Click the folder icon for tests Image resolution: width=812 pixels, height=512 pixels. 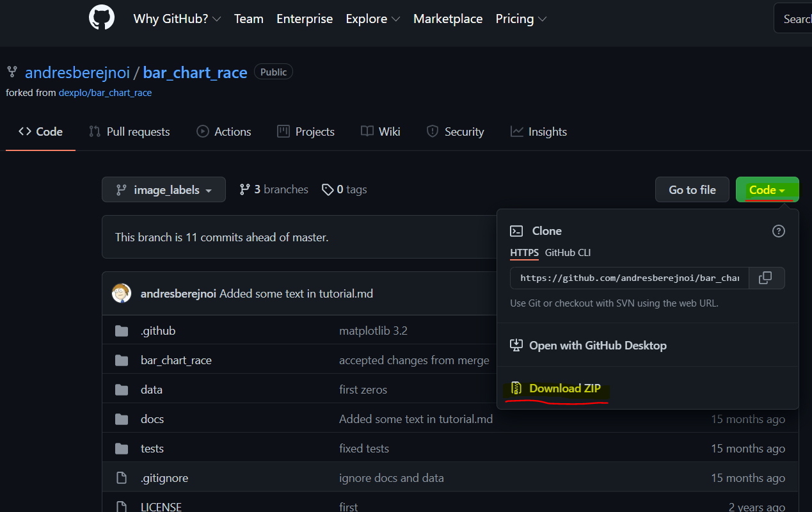pyautogui.click(x=122, y=449)
